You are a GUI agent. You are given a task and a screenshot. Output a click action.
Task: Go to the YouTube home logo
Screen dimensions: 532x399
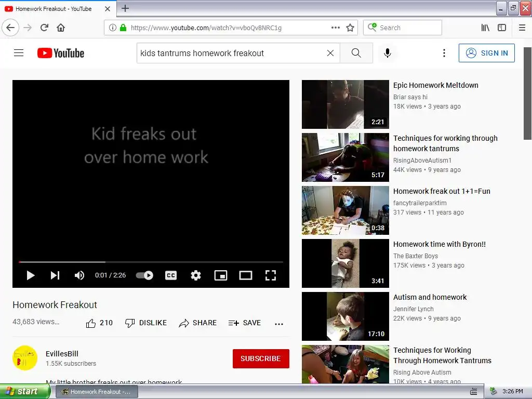(61, 53)
